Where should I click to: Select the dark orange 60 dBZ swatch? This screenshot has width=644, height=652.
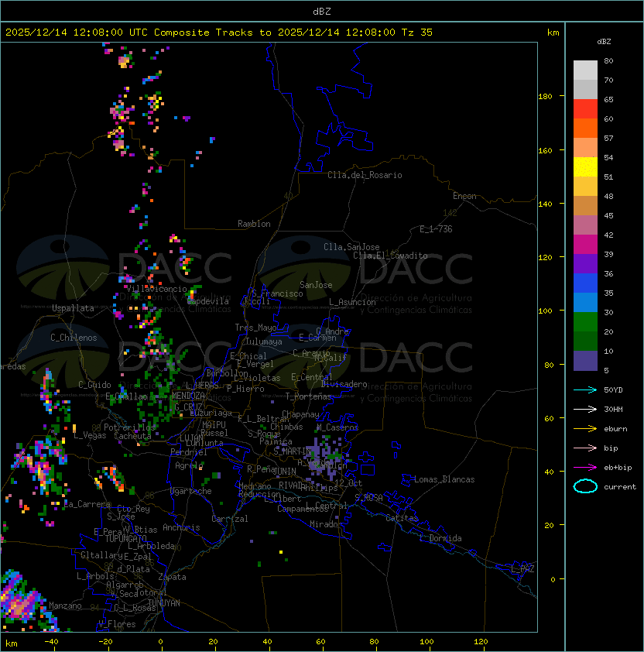point(585,128)
